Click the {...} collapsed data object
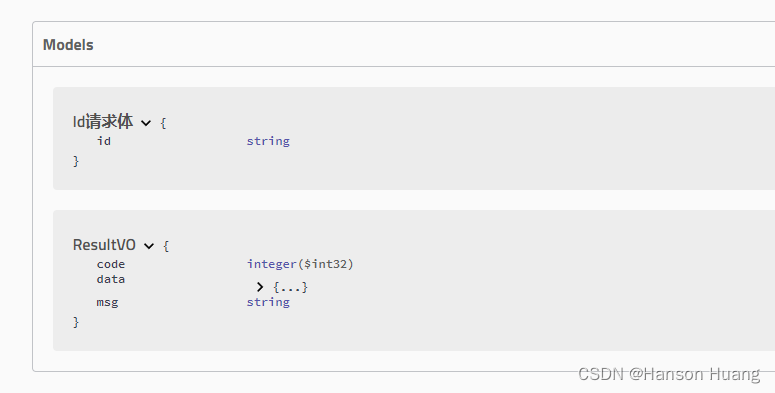The width and height of the screenshot is (775, 393). pos(291,287)
